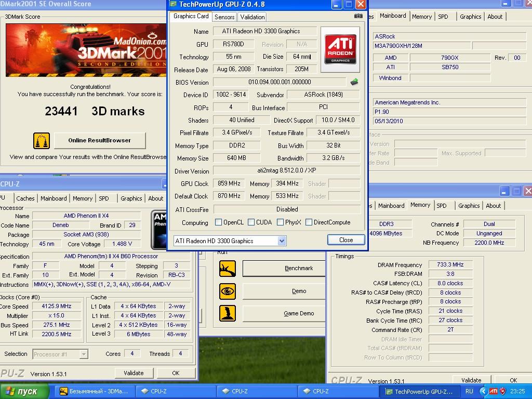Click the GPU name field

click(264, 31)
